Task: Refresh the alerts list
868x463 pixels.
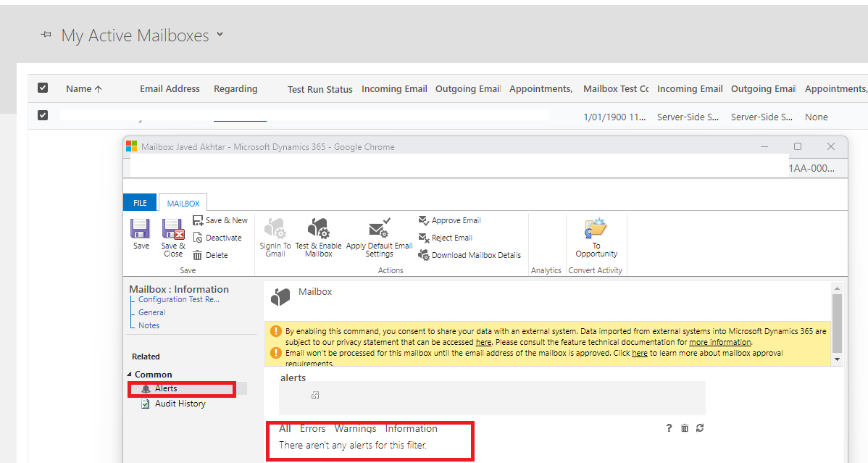Action: (699, 428)
